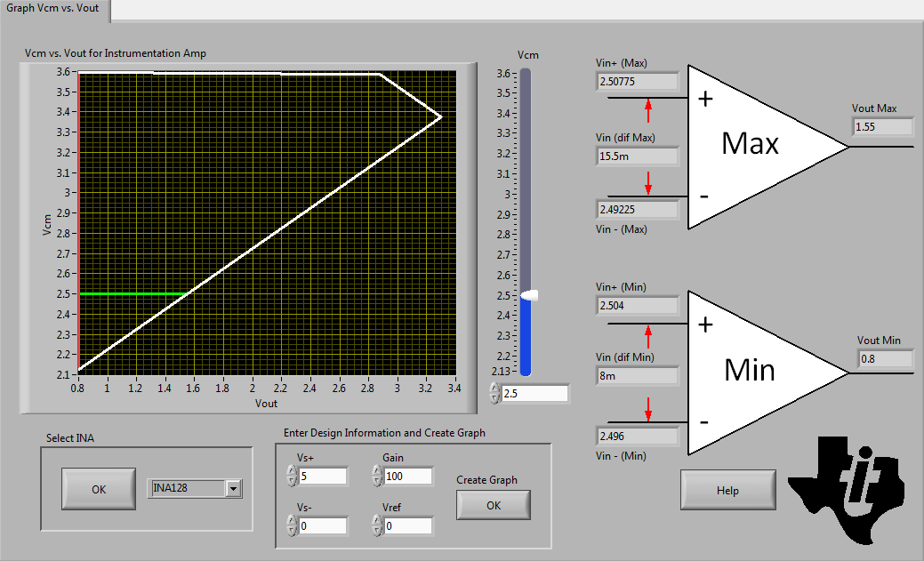Click the Min amplifier triangle symbol
924x561 pixels.
(x=767, y=373)
